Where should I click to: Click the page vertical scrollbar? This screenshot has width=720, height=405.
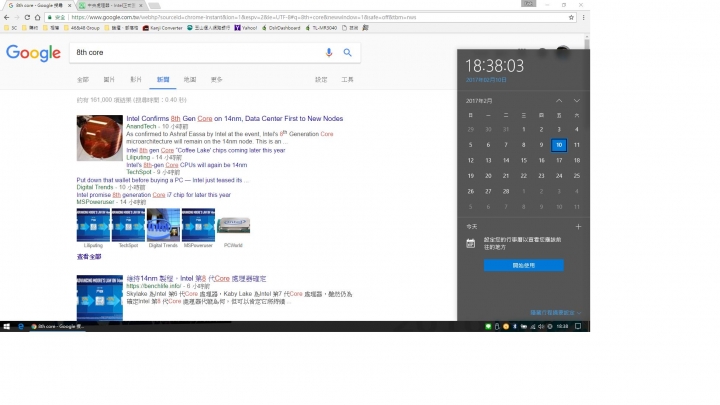[587, 45]
